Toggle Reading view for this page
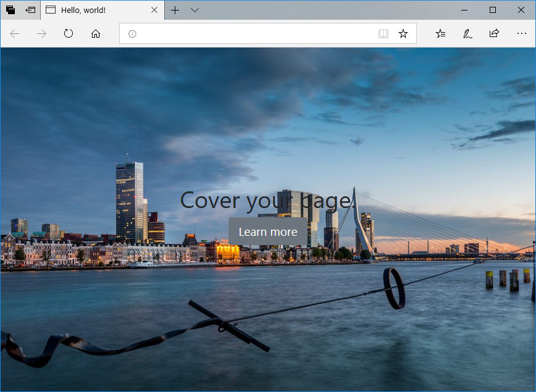This screenshot has height=392, width=536. point(383,33)
